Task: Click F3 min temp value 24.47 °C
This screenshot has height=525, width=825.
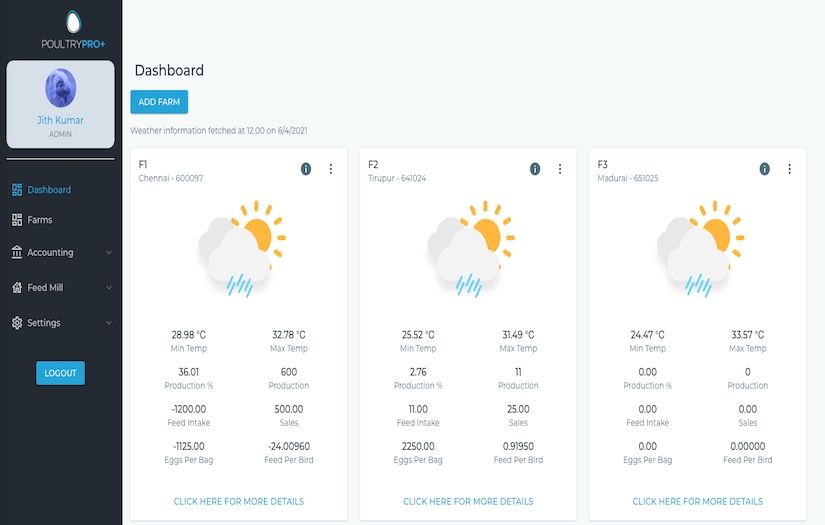Action: click(x=648, y=335)
